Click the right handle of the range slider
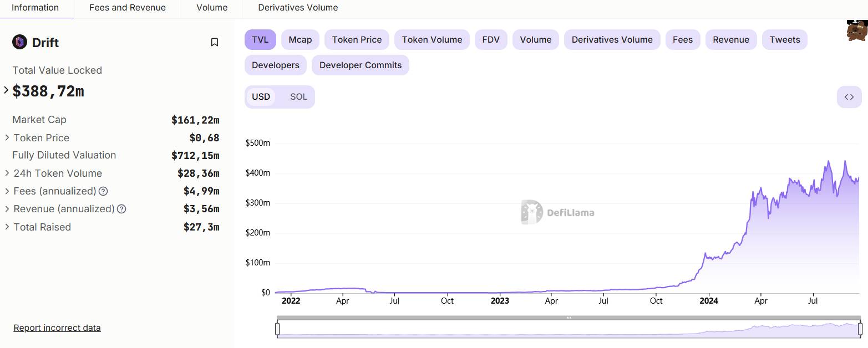The height and width of the screenshot is (348, 868). (x=860, y=329)
